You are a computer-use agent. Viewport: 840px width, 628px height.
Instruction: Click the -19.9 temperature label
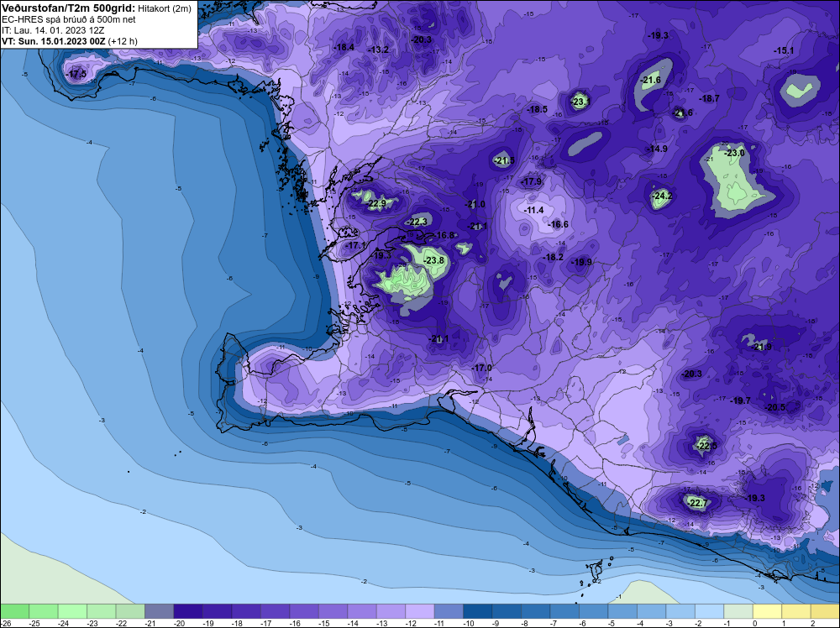click(x=582, y=262)
